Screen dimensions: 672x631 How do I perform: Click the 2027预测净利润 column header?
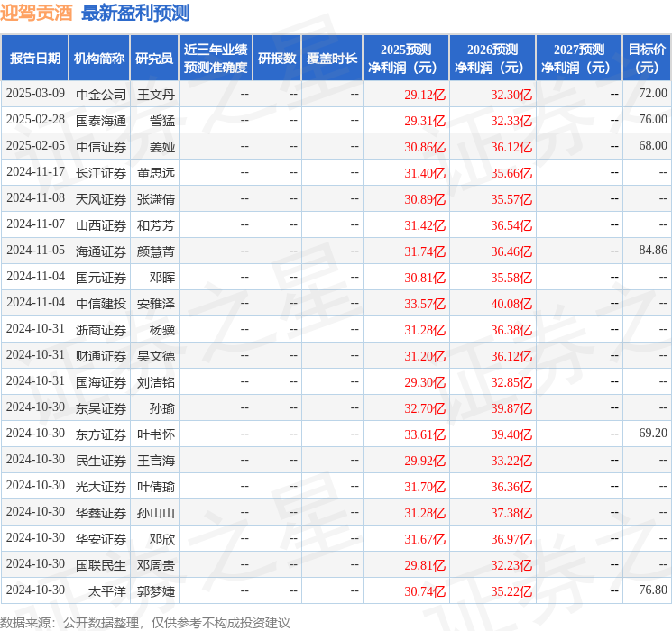[579, 59]
